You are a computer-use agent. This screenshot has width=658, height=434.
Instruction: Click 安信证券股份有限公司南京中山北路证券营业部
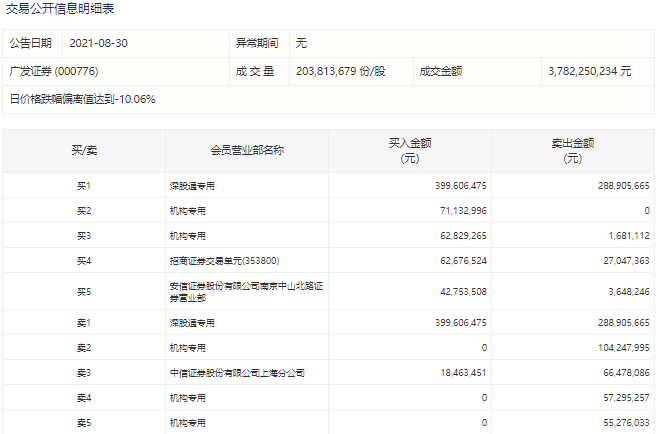tap(246, 292)
